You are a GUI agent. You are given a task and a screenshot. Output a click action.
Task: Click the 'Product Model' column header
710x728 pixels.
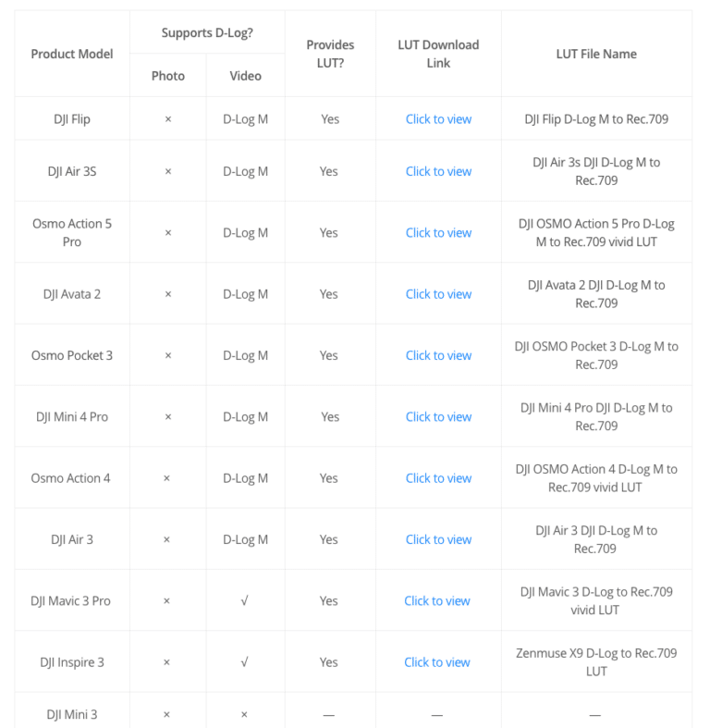[72, 54]
